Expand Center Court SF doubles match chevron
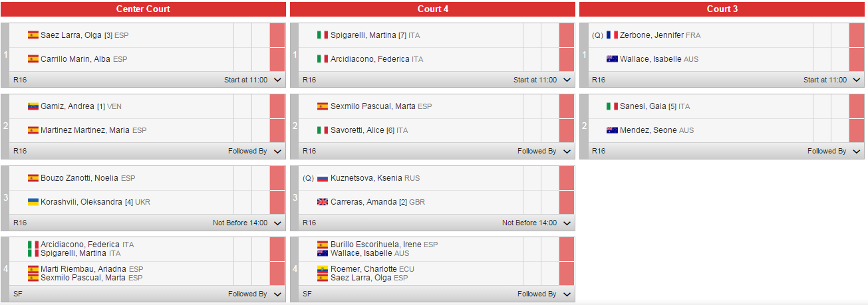 point(277,294)
